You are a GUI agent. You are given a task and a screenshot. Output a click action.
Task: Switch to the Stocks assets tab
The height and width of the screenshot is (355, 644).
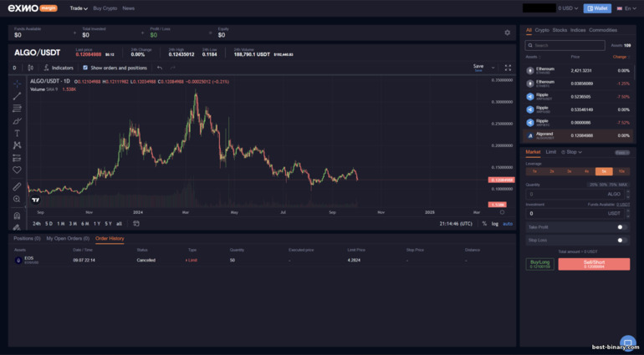point(560,30)
